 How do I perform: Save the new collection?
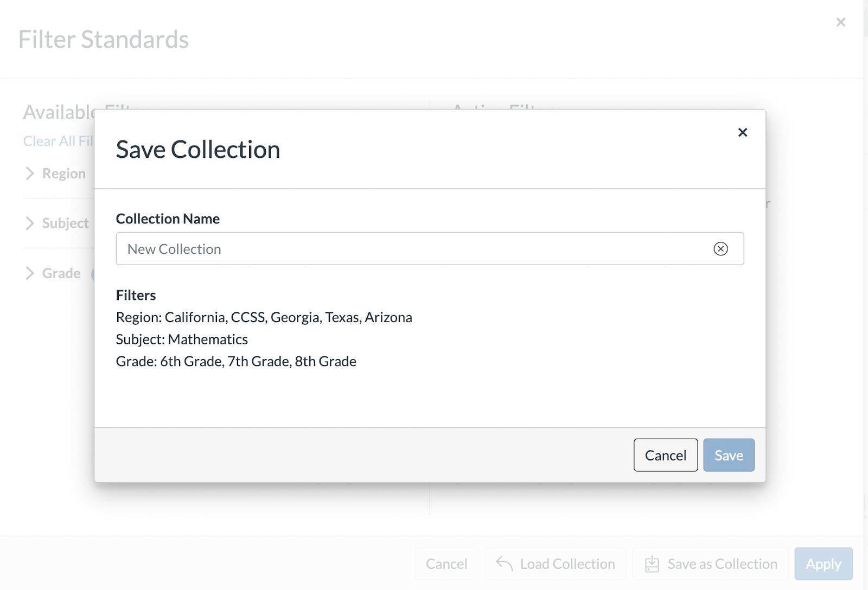729,455
